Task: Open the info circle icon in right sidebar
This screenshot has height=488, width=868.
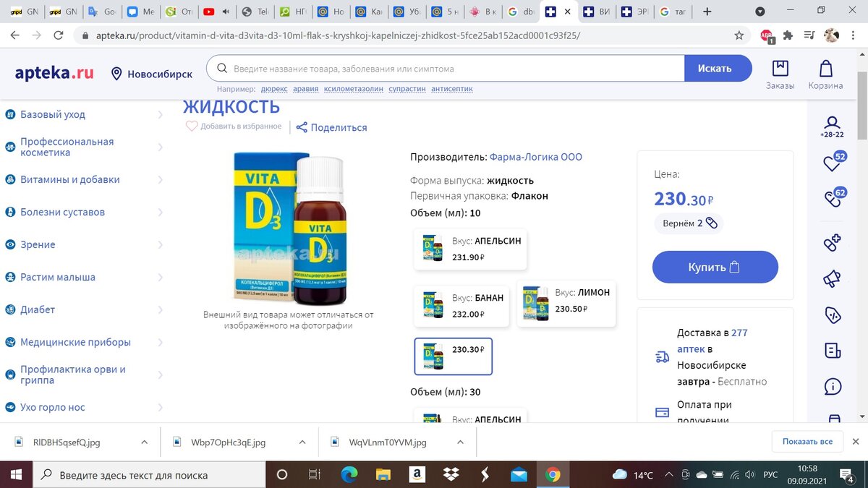Action: [x=832, y=387]
